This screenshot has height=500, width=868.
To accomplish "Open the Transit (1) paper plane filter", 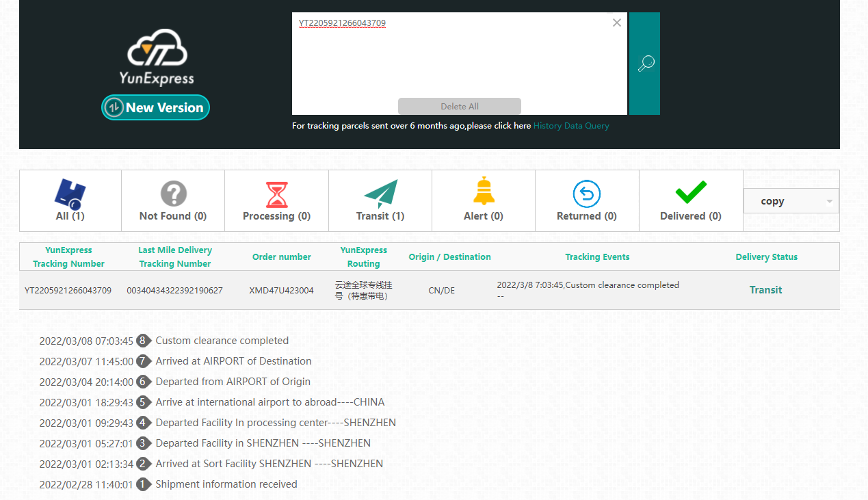I will (x=380, y=201).
